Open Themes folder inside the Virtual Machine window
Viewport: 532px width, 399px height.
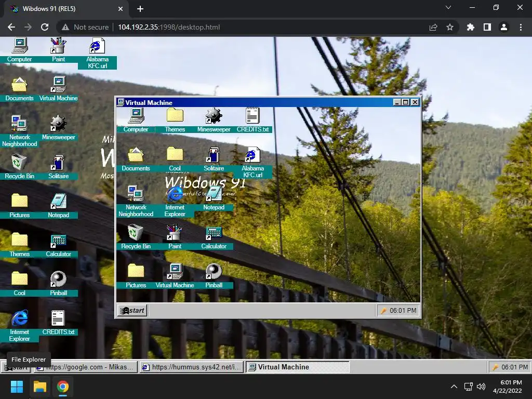tap(175, 121)
